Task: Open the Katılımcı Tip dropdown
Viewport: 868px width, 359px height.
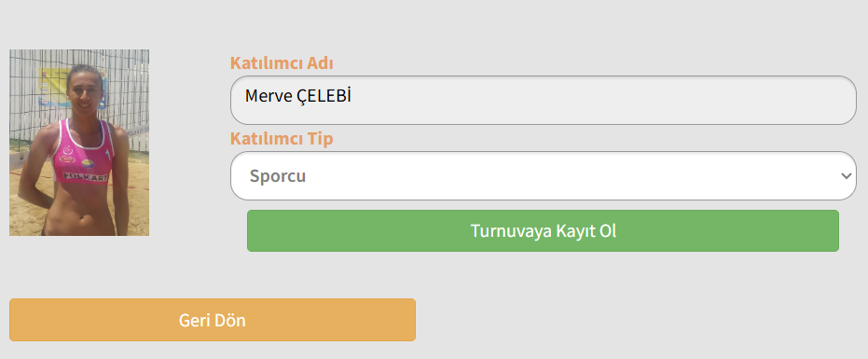Action: [x=543, y=175]
